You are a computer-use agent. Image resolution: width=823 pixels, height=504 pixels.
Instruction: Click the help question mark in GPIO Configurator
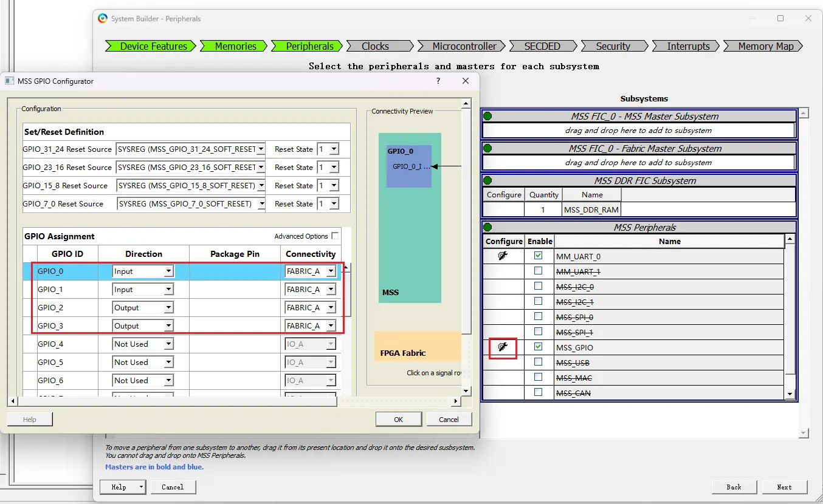click(x=438, y=81)
